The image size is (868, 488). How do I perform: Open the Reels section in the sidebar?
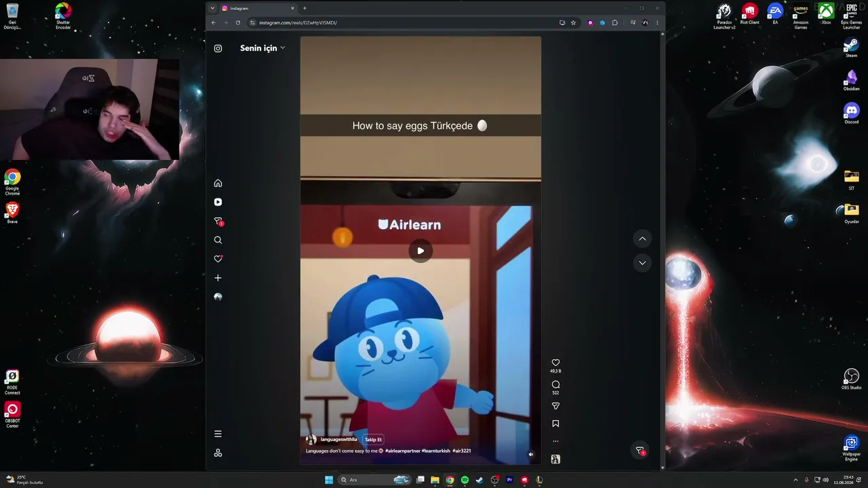218,202
